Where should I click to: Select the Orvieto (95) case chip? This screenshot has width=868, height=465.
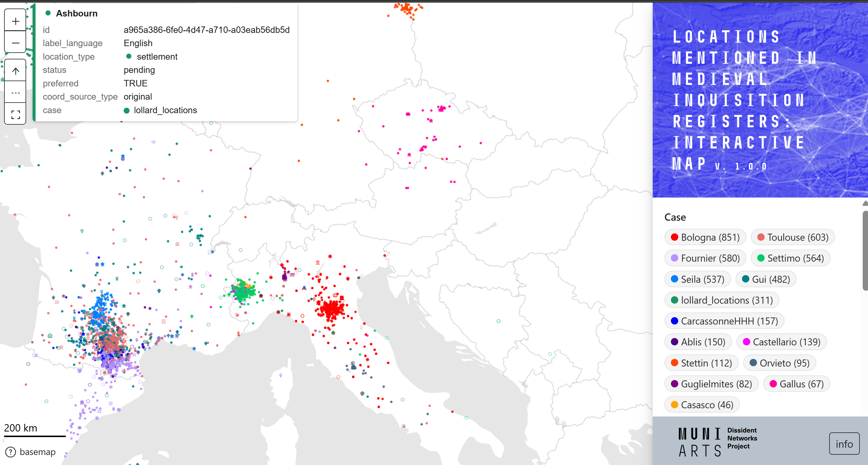pos(779,363)
